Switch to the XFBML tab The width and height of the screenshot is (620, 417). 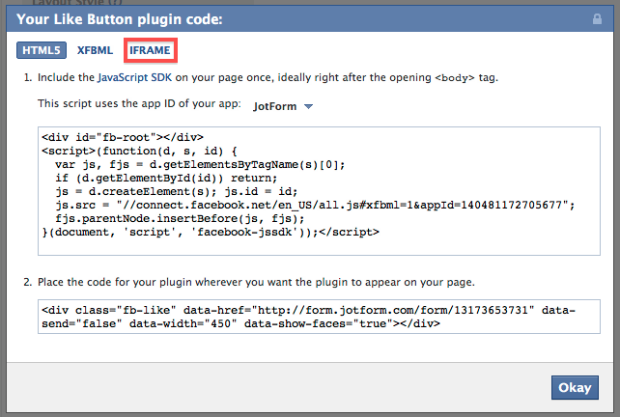pos(95,49)
